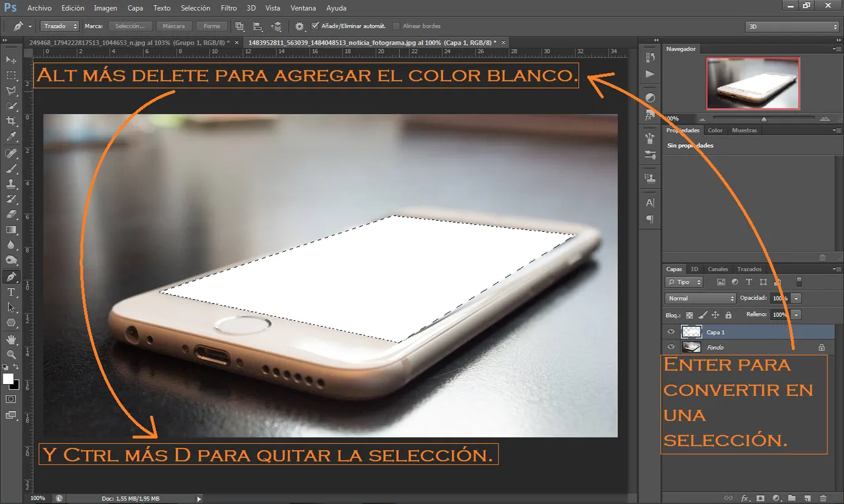
Task: Toggle lock transparent pixels in Capas
Action: tap(690, 315)
